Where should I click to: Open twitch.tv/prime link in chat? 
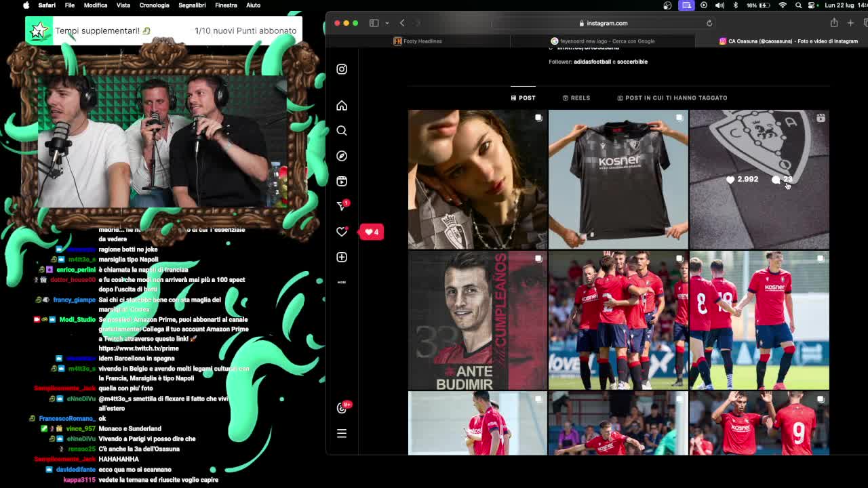coord(138,348)
